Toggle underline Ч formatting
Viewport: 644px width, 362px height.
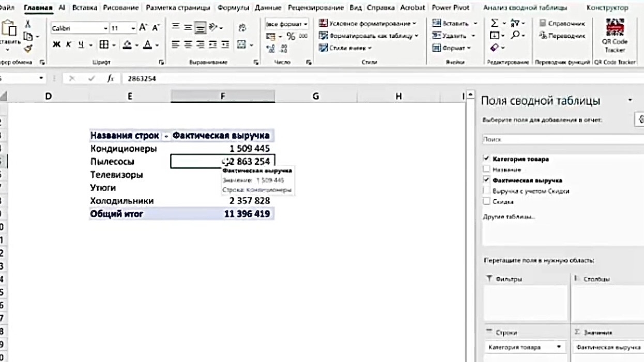coord(81,45)
